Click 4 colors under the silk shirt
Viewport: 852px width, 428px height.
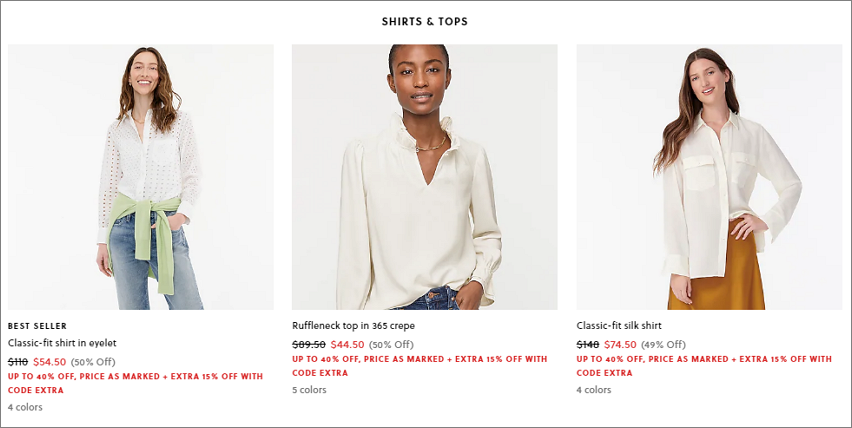point(594,390)
